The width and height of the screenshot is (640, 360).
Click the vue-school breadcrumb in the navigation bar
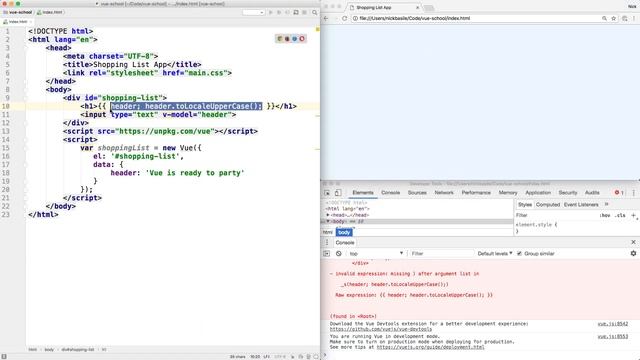point(18,12)
